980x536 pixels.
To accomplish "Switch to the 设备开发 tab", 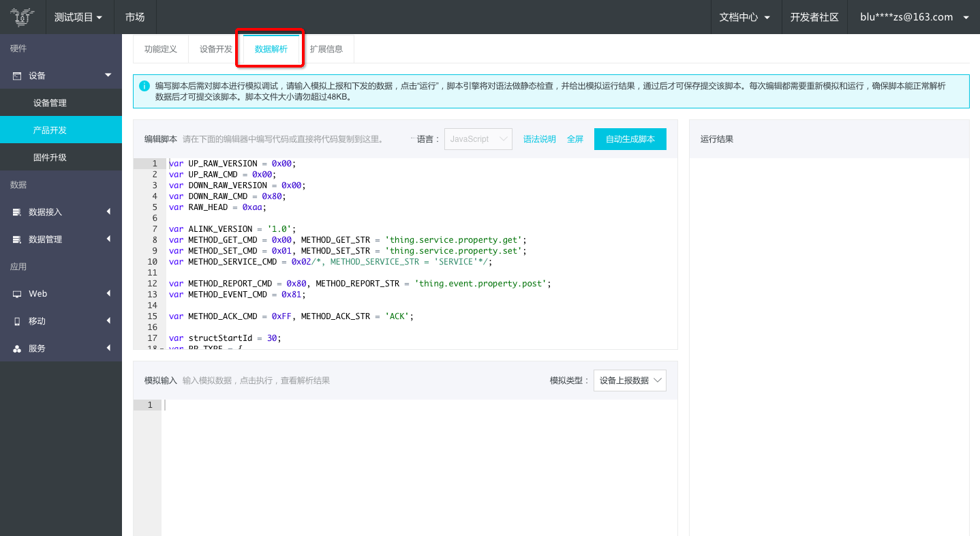I will pos(216,49).
